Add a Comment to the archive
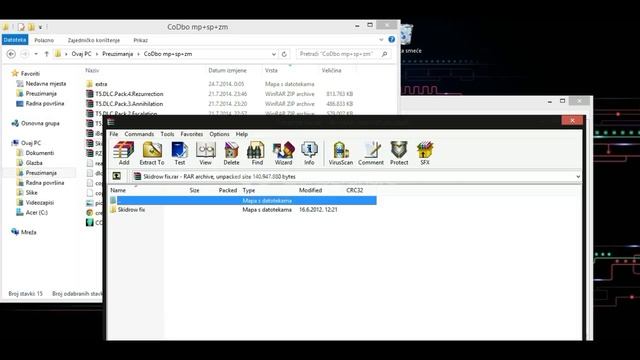Image resolution: width=640 pixels, height=360 pixels. tap(371, 153)
